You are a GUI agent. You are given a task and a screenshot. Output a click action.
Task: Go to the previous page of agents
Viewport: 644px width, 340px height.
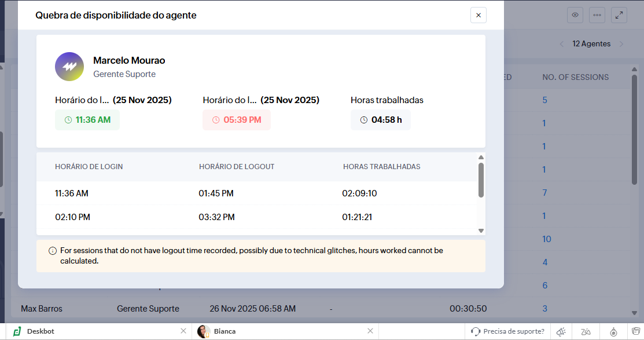(561, 44)
